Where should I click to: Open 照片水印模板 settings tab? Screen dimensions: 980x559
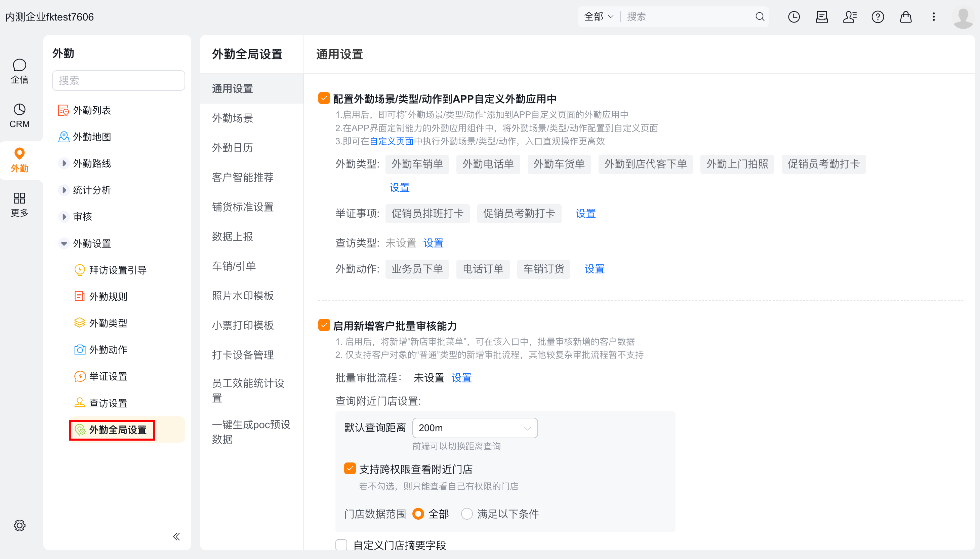coord(252,296)
